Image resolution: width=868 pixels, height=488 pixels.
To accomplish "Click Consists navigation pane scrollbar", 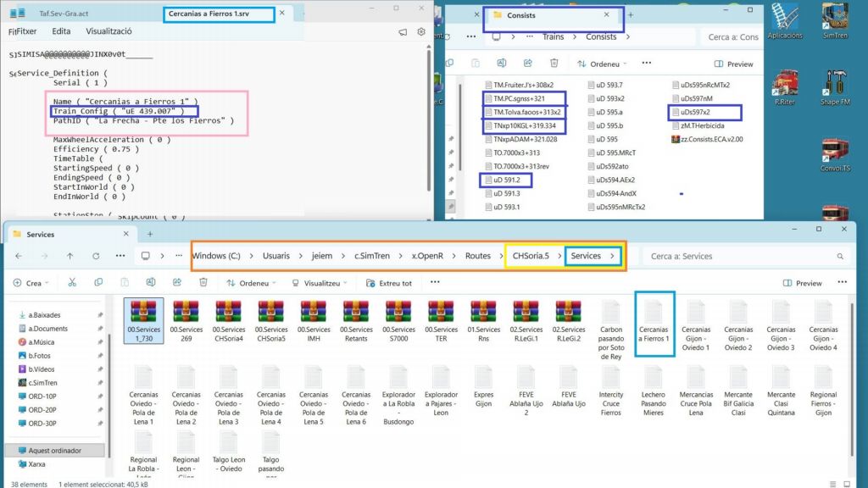I will pos(459,127).
